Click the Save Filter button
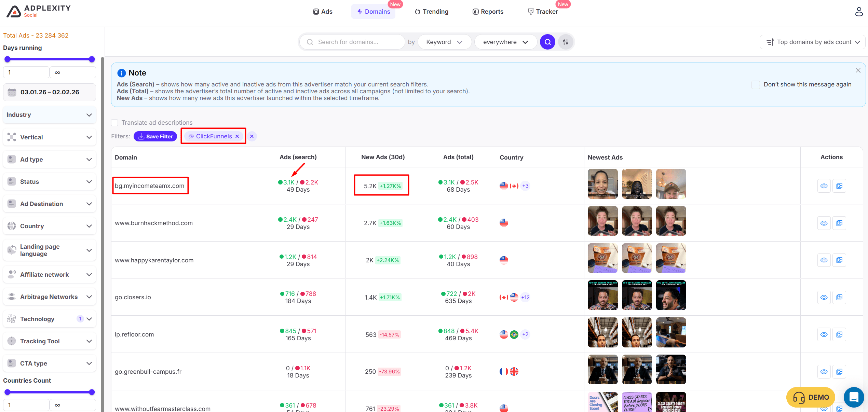This screenshot has width=868, height=412. pyautogui.click(x=155, y=136)
